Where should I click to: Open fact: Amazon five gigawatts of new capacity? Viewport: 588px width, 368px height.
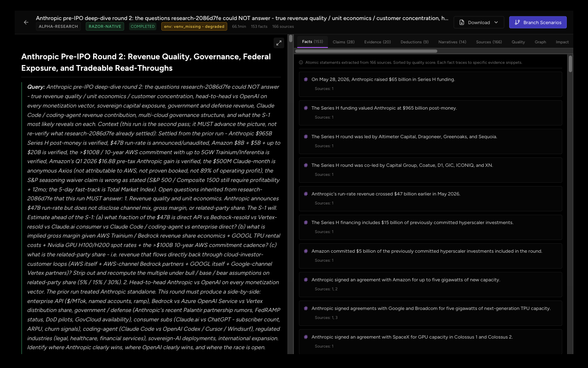coord(430,285)
